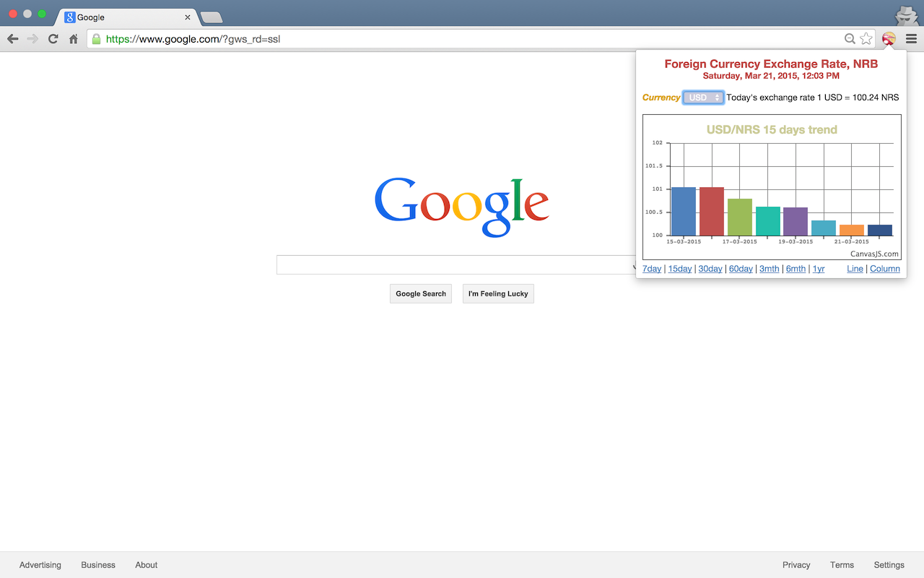The image size is (924, 578).
Task: Click the Google Search button
Action: pyautogui.click(x=421, y=294)
